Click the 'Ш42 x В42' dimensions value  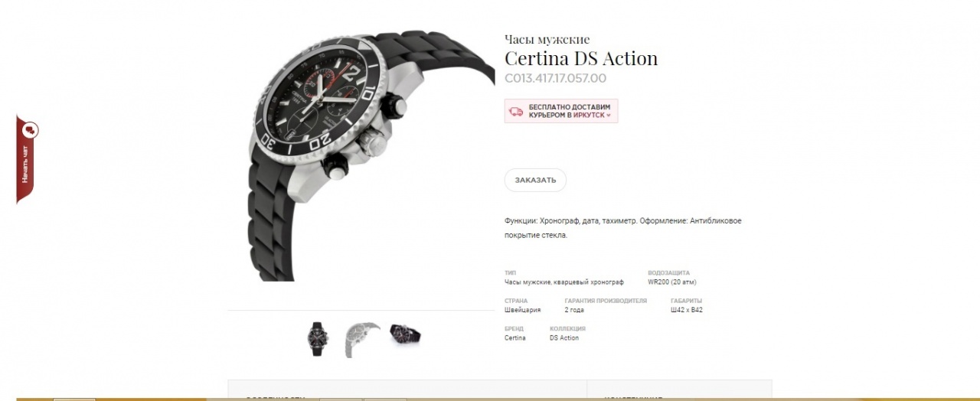pyautogui.click(x=687, y=310)
